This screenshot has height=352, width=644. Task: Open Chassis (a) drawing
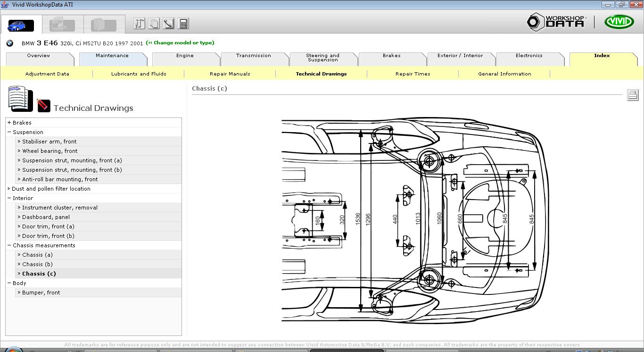pyautogui.click(x=37, y=255)
